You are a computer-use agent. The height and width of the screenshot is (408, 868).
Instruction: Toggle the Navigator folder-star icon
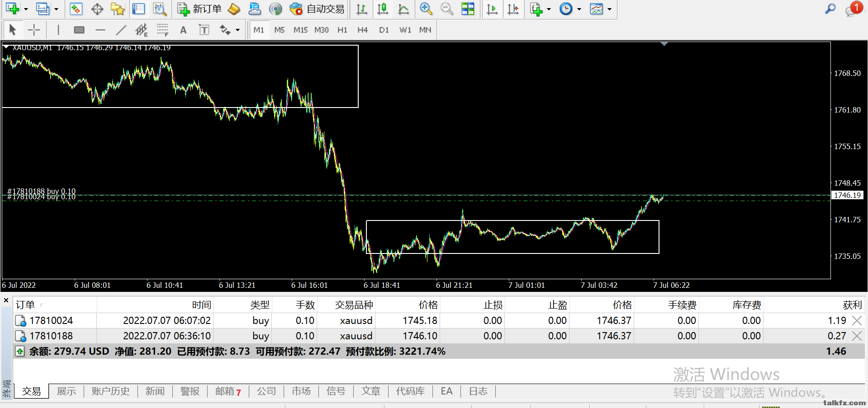point(118,9)
